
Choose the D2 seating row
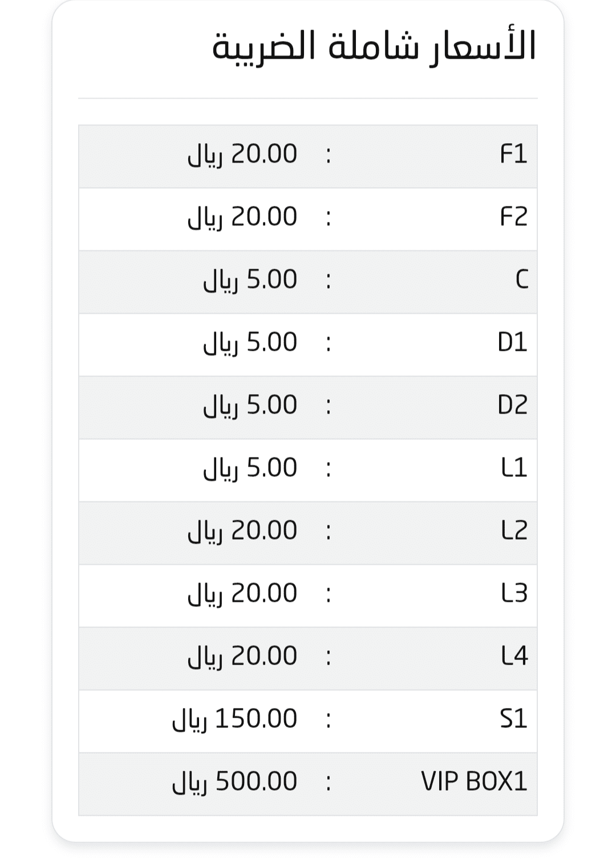pos(308,407)
